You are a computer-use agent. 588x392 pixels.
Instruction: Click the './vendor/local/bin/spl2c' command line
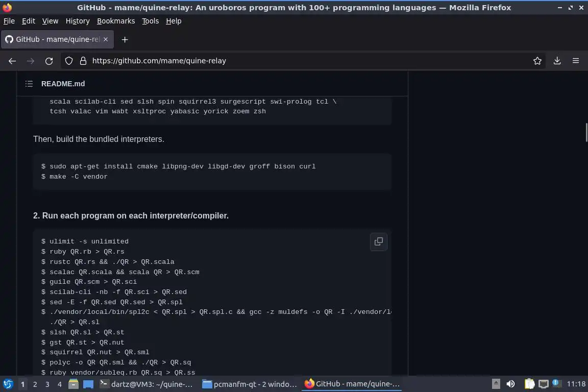[216, 312]
